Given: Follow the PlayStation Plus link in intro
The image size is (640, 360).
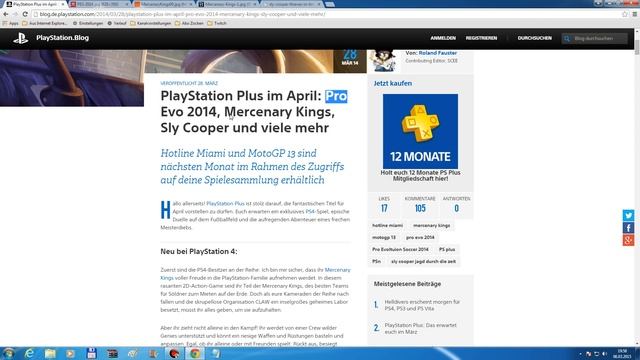Looking at the screenshot, I should coord(225,203).
